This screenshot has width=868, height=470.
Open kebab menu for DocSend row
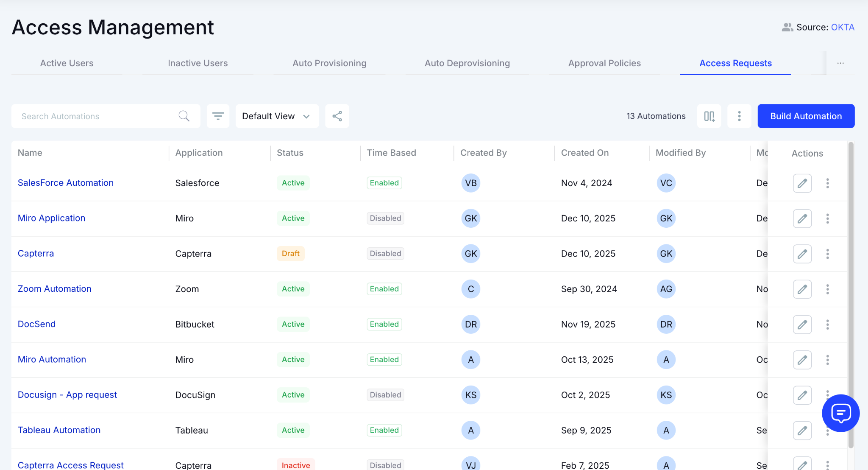point(827,325)
